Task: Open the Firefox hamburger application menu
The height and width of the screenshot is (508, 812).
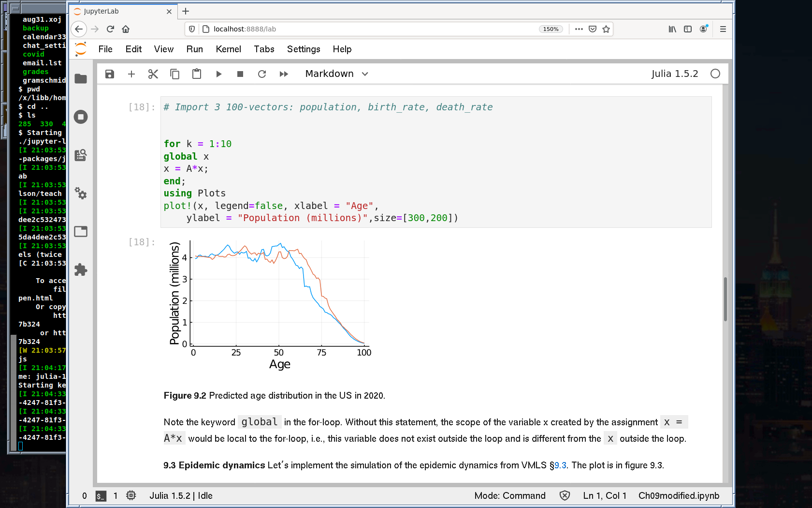Action: pos(723,29)
